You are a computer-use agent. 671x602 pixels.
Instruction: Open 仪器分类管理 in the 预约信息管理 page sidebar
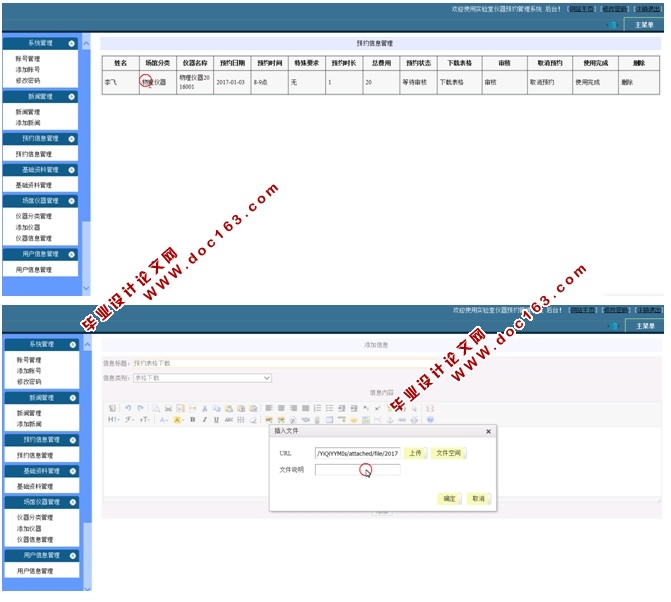34,216
